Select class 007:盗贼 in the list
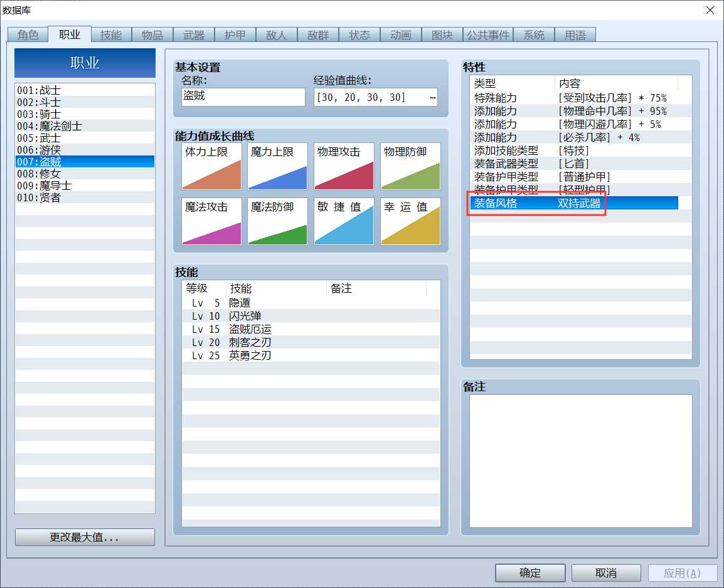The height and width of the screenshot is (588, 724). click(x=85, y=161)
